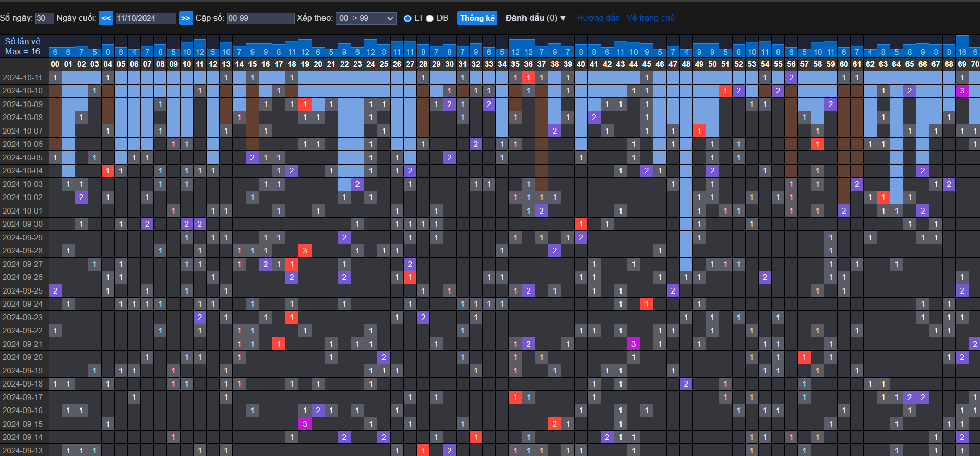Click the red 1 cell in row 2024-10-10
Image resolution: width=980 pixels, height=456 pixels.
(x=725, y=91)
